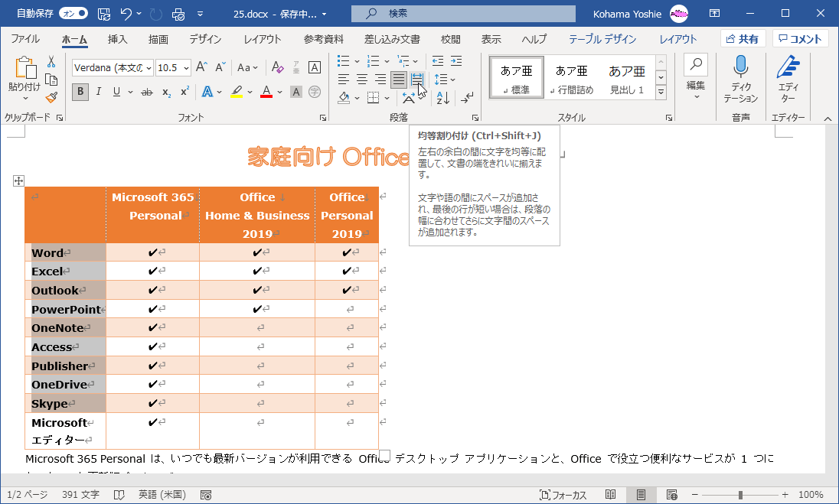Screen dimensions: 839x504
Task: Click the macro recording icon in status bar
Action: (206, 495)
